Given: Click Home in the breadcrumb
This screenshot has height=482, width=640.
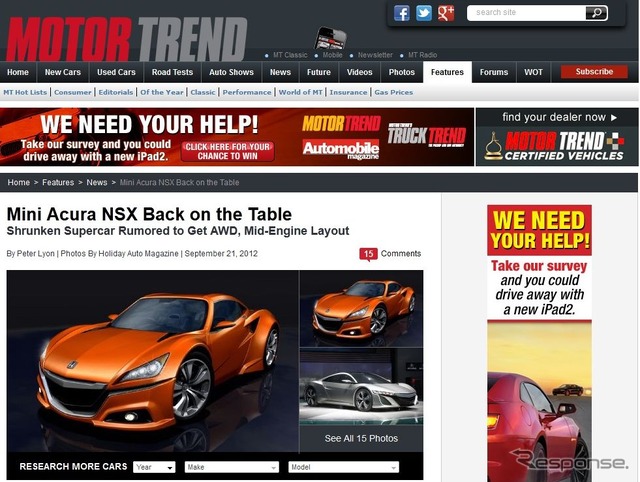Looking at the screenshot, I should tap(18, 182).
